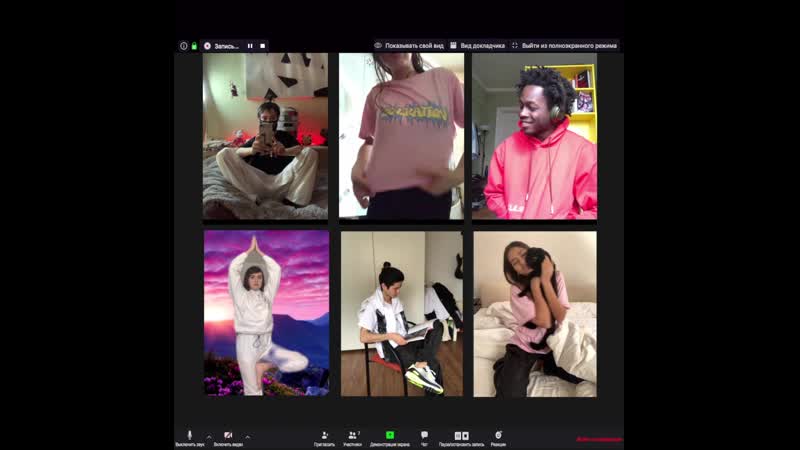Click the stop-recording icon in the bottom toolbar
The width and height of the screenshot is (800, 450).
pyautogui.click(x=465, y=436)
